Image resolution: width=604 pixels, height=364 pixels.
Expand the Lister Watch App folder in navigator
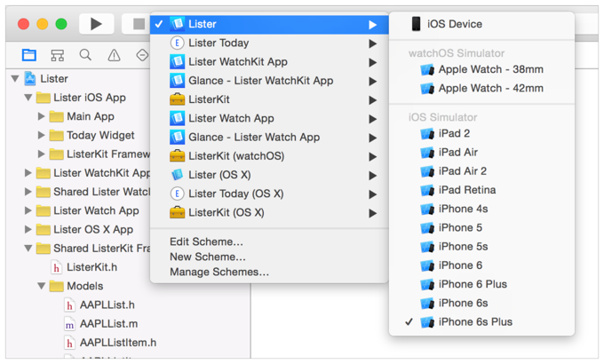28,210
